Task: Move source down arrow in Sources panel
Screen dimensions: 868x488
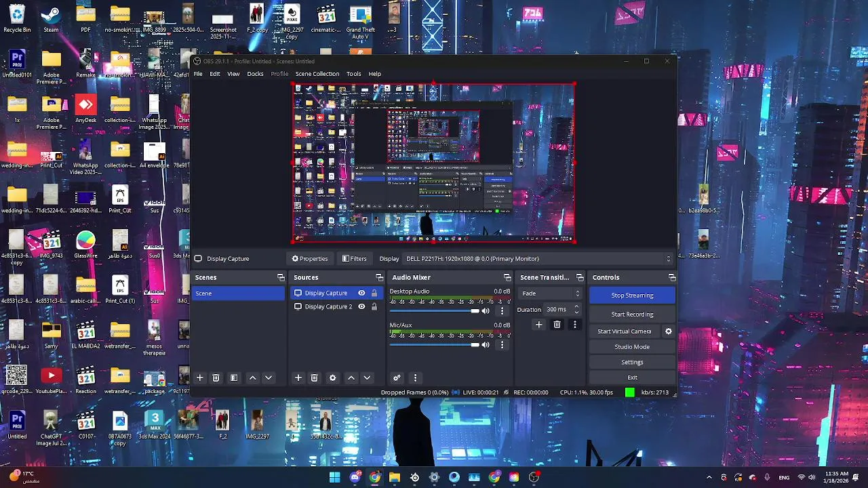Action: click(367, 378)
